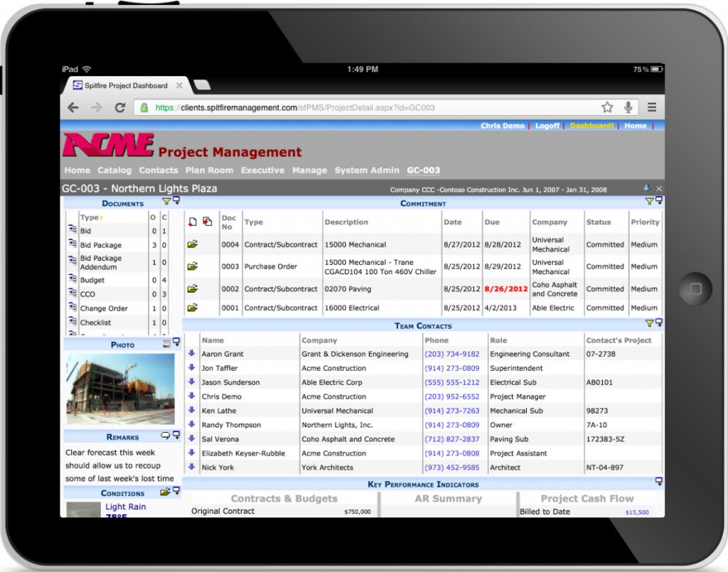Click the new document icon in Commitment header
Viewport: 728px width, 572px height.
pyautogui.click(x=192, y=222)
